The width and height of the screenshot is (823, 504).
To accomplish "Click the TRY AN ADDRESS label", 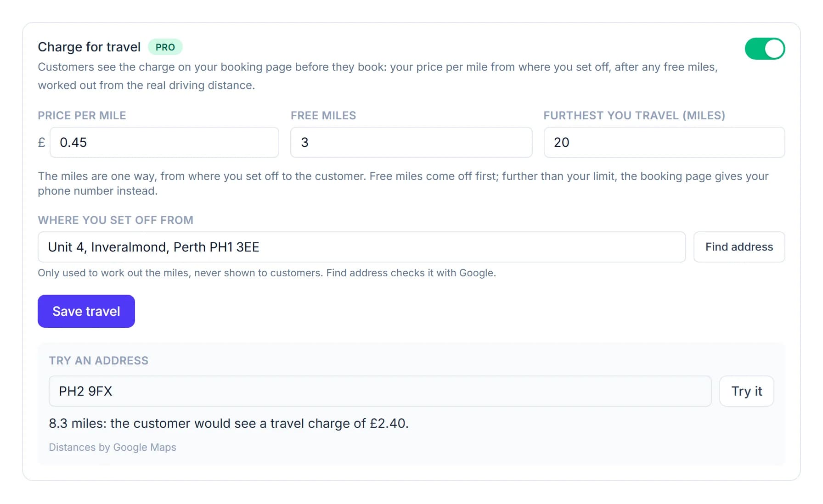I will [x=99, y=360].
